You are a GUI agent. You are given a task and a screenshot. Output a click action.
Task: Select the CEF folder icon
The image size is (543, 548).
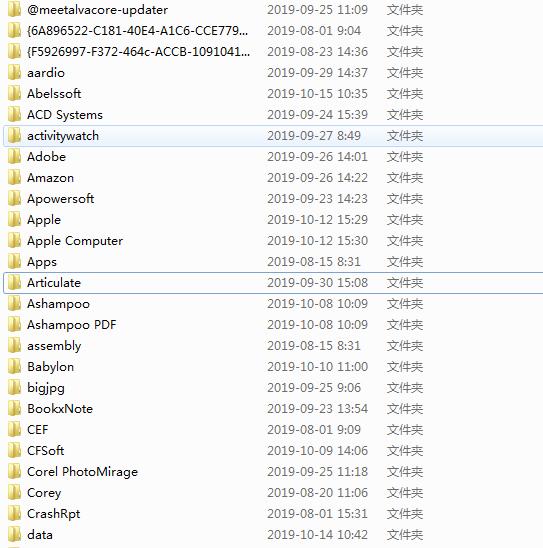(x=14, y=430)
